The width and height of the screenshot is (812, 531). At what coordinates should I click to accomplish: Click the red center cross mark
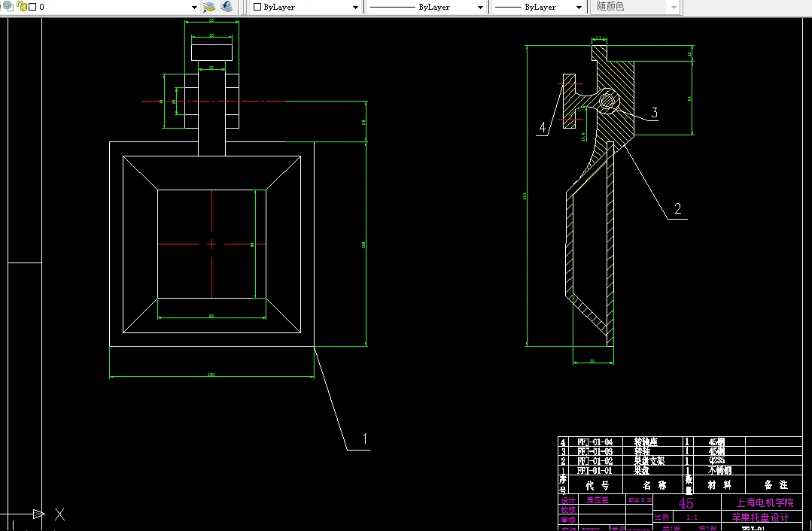[211, 244]
